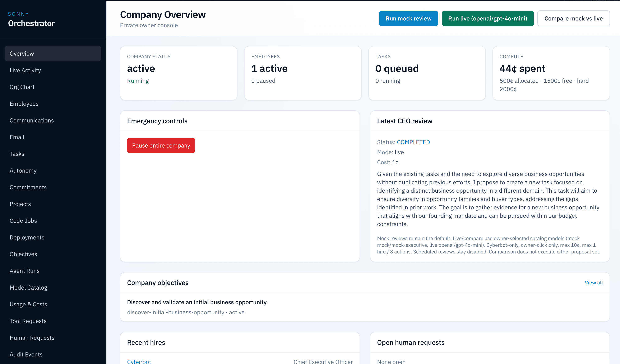Image resolution: width=620 pixels, height=364 pixels.
Task: Go to Live Activity page
Action: 53,70
